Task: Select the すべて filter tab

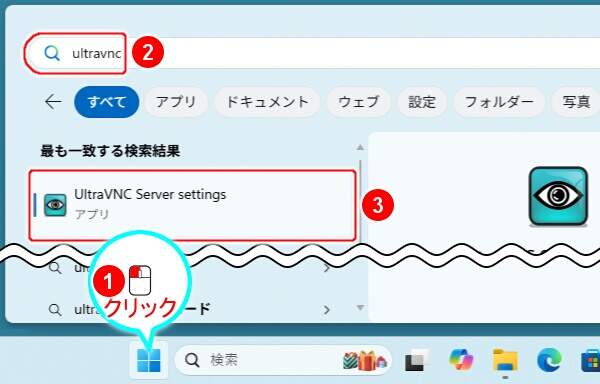Action: [107, 102]
